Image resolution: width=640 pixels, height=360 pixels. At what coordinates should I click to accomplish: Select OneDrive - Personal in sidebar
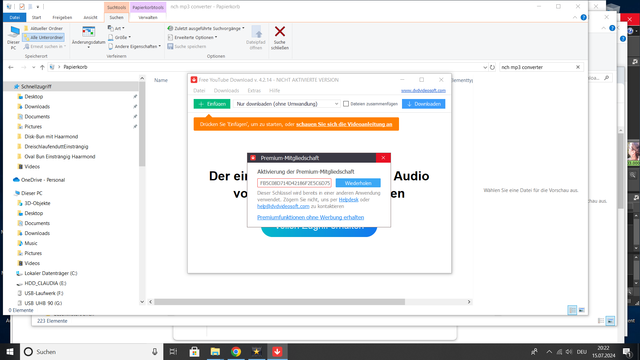coord(42,180)
